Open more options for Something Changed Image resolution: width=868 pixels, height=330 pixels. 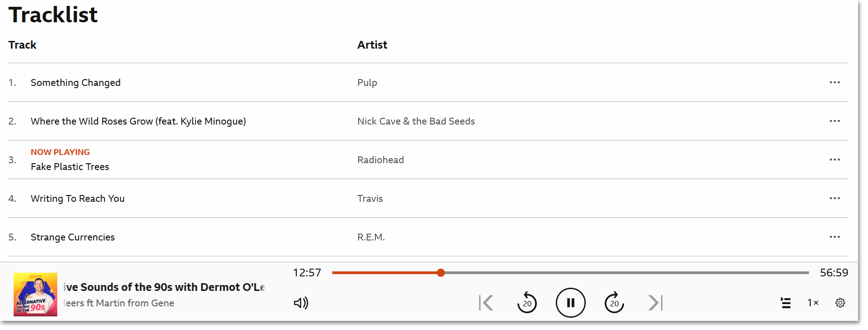834,82
